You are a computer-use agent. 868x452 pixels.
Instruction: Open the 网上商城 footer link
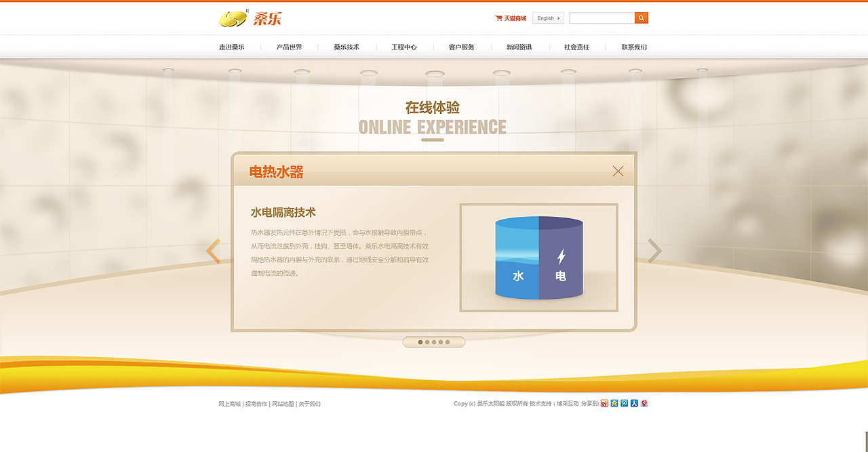coord(229,404)
